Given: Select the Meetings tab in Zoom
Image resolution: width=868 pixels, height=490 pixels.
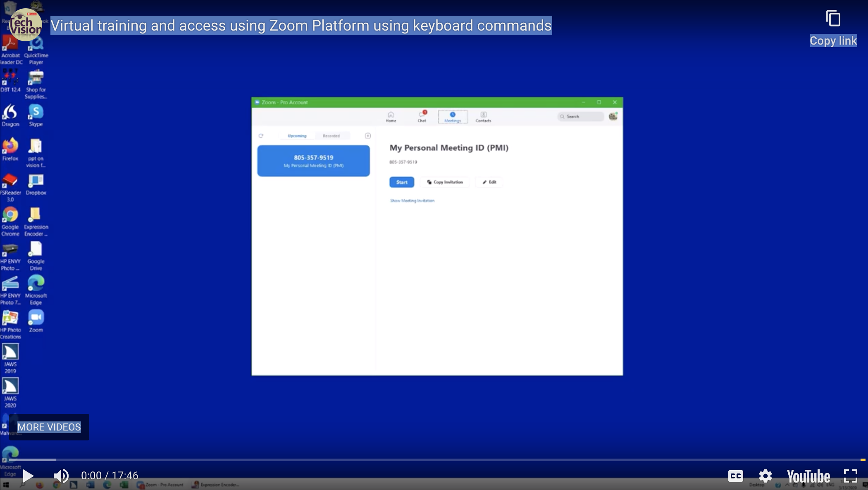Looking at the screenshot, I should point(453,117).
